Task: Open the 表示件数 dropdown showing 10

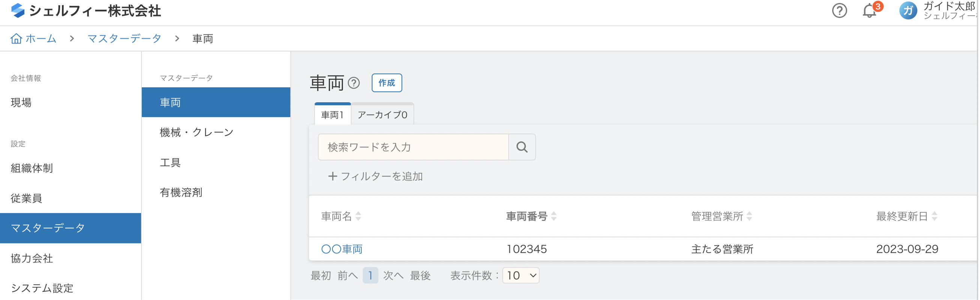Action: (520, 275)
